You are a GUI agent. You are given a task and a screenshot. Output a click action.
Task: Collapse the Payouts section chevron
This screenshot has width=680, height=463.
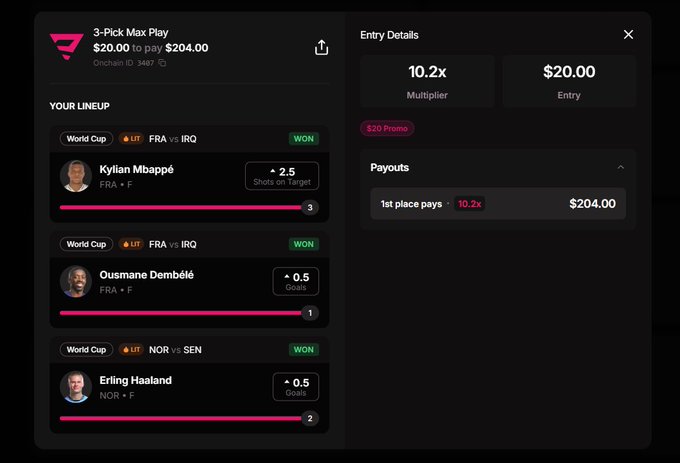click(x=621, y=167)
